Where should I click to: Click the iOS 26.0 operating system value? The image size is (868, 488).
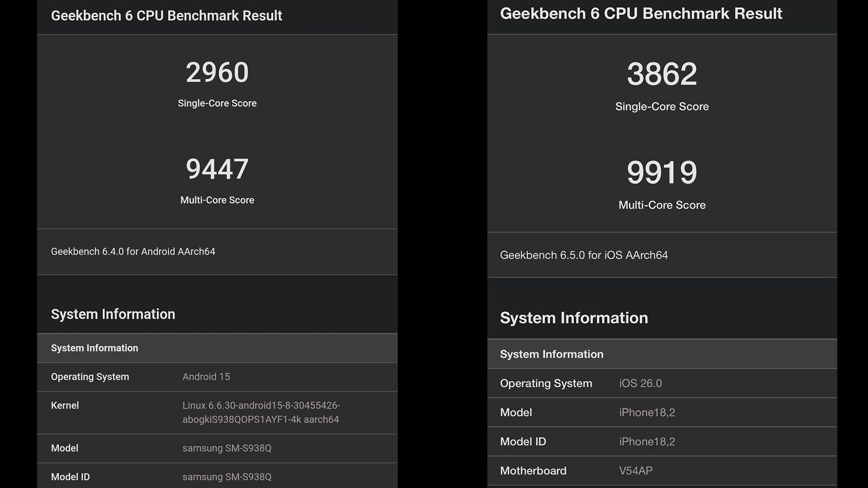point(640,384)
